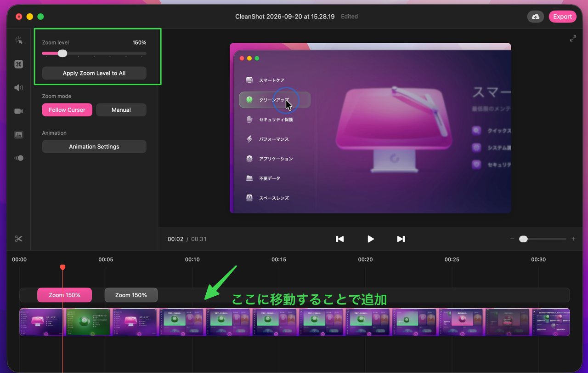Image resolution: width=588 pixels, height=373 pixels.
Task: Click the 00:20 timeline ruler label
Action: click(366, 259)
